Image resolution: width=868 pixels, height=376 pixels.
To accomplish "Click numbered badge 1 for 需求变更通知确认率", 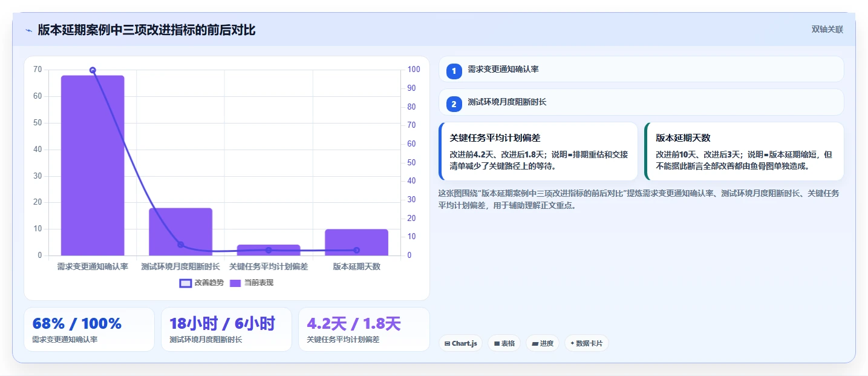I will 454,71.
